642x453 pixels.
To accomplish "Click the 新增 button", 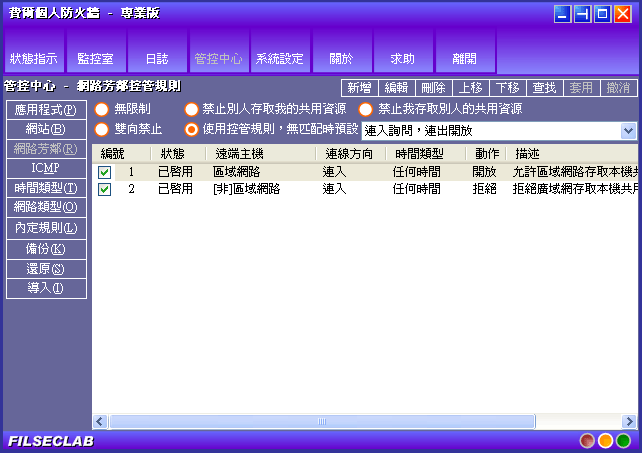I will [360, 88].
